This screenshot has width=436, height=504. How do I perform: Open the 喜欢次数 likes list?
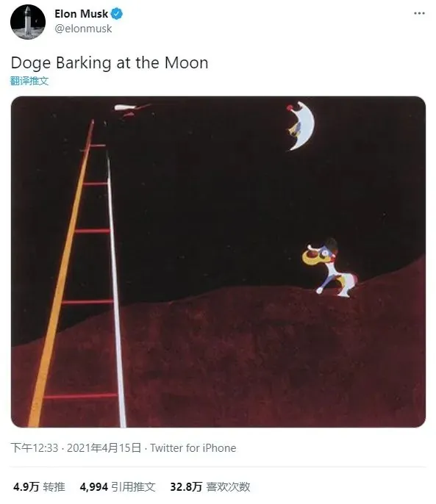coord(228,486)
